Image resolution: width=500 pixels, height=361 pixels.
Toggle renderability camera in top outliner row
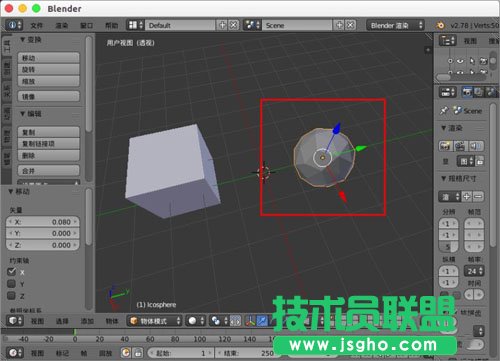click(483, 61)
